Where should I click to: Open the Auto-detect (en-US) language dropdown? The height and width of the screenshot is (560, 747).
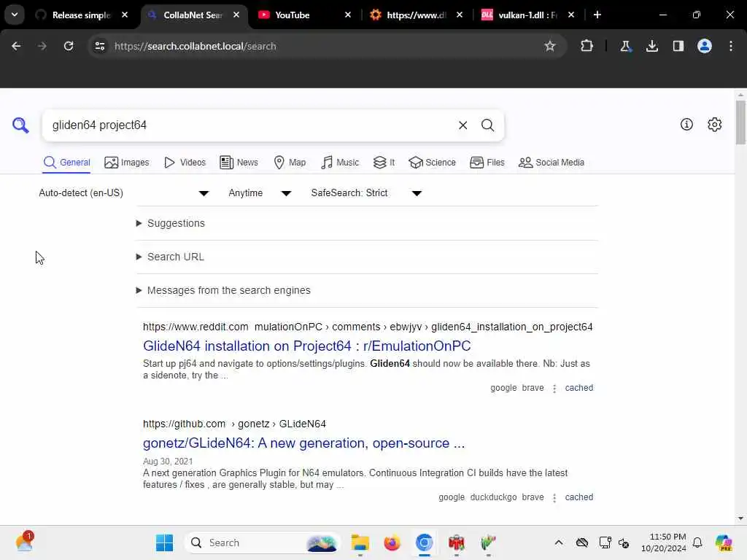tap(124, 192)
